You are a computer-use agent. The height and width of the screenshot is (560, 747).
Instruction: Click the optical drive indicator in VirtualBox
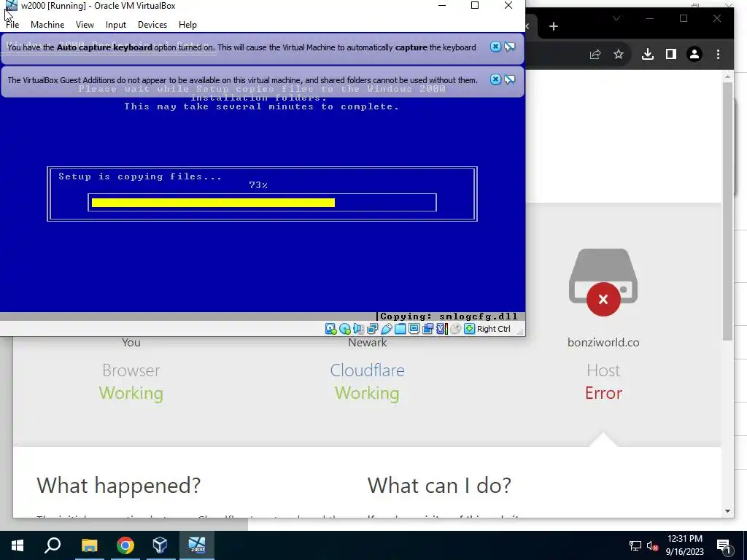tap(345, 329)
